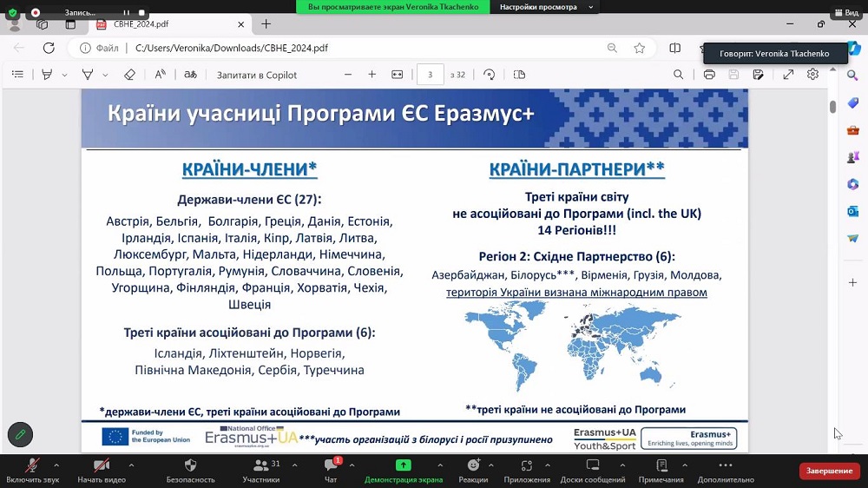868x488 pixels.
Task: Toggle the green annotation pencil button
Action: (20, 434)
